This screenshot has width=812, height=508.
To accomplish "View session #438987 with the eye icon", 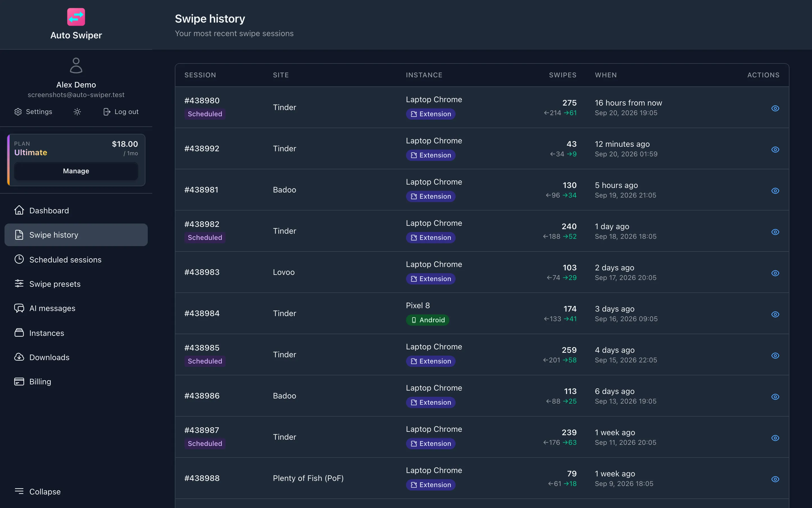I will click(775, 438).
